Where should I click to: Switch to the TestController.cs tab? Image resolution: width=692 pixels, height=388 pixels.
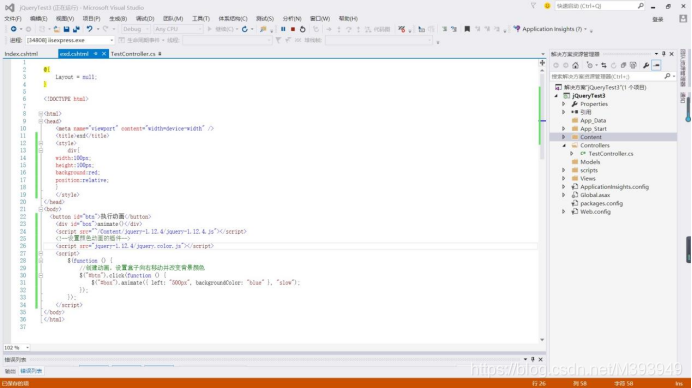[x=133, y=54]
